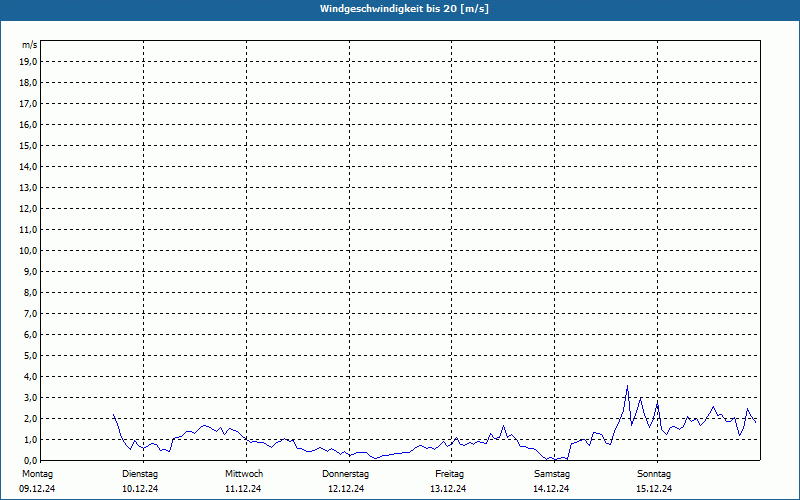Click the 15,0 axis value
Screen dimensions: 800x500
[28, 145]
